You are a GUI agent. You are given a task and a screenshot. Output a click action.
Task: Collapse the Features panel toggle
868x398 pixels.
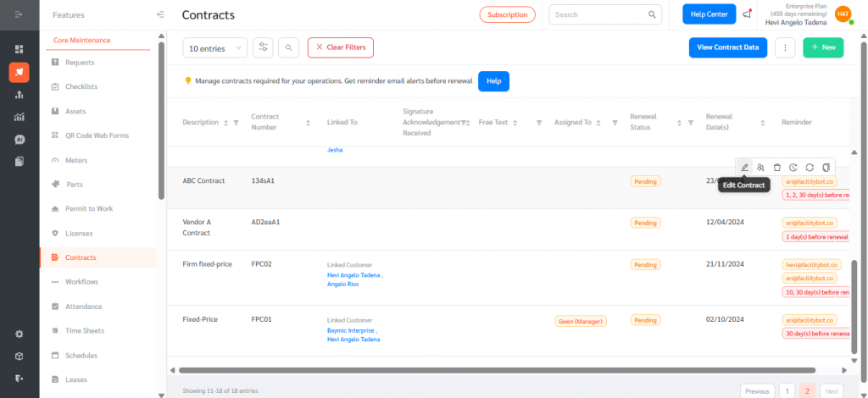(x=160, y=14)
